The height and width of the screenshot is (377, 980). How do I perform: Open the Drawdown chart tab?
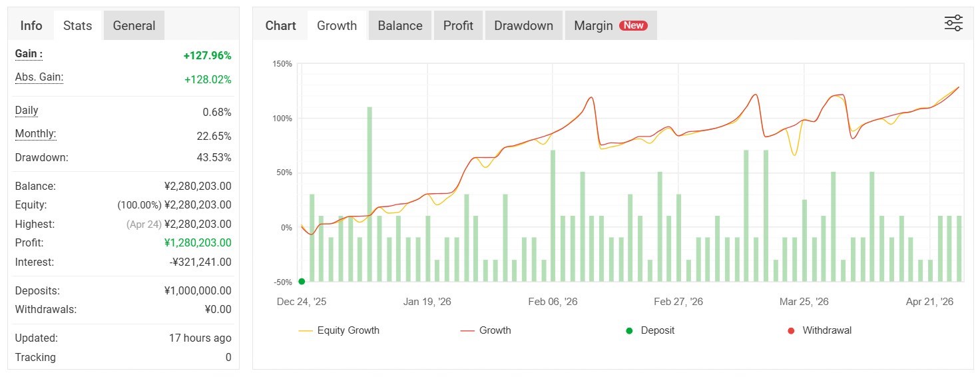(x=523, y=26)
